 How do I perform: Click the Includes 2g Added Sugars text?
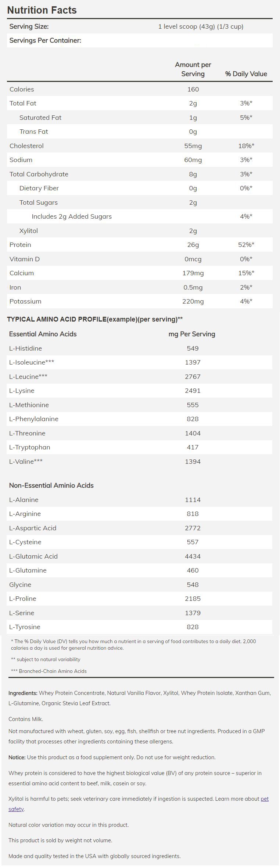72,216
